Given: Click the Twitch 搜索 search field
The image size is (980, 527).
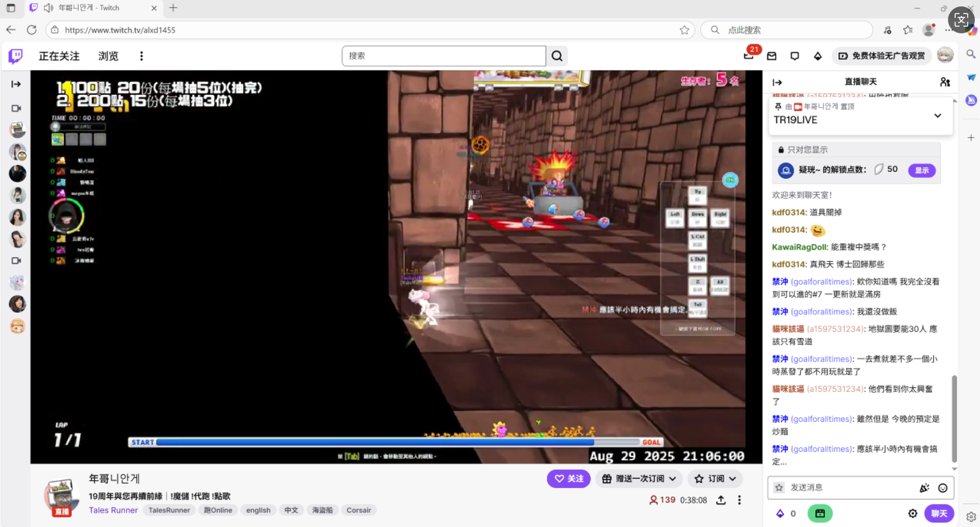Looking at the screenshot, I should coord(443,56).
